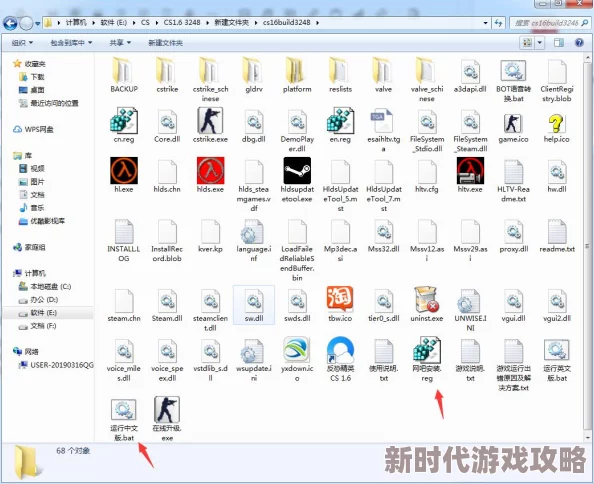Screen dimensions: 594x484
Task: Click the 新建文件夹 button
Action: tap(165, 43)
